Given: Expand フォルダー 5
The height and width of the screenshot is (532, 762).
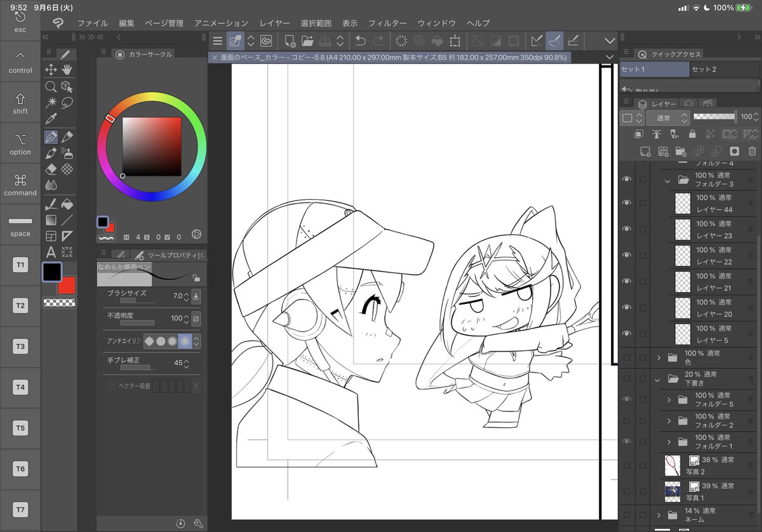Looking at the screenshot, I should [x=669, y=400].
